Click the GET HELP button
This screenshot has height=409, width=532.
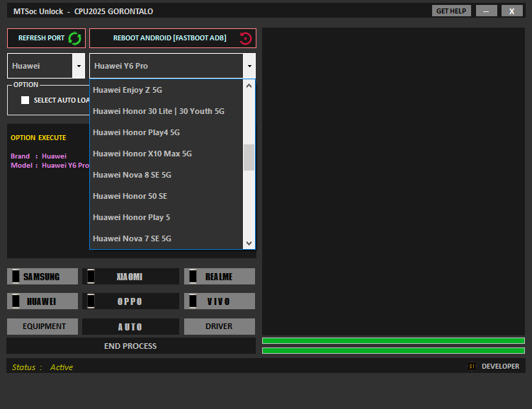[451, 11]
